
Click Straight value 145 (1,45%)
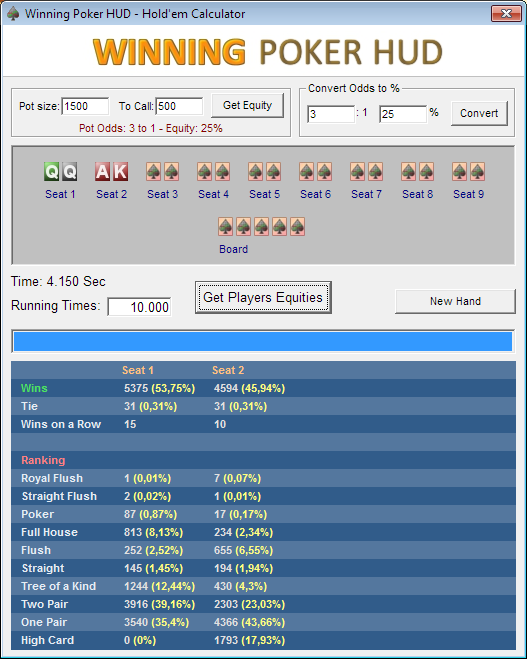pyautogui.click(x=153, y=569)
